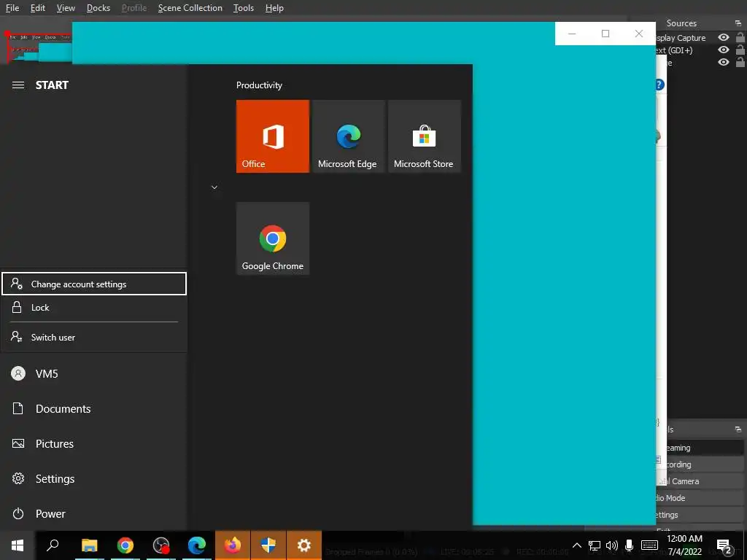The width and height of the screenshot is (747, 560).
Task: Open Settings from Start menu sidebar
Action: (x=93, y=478)
